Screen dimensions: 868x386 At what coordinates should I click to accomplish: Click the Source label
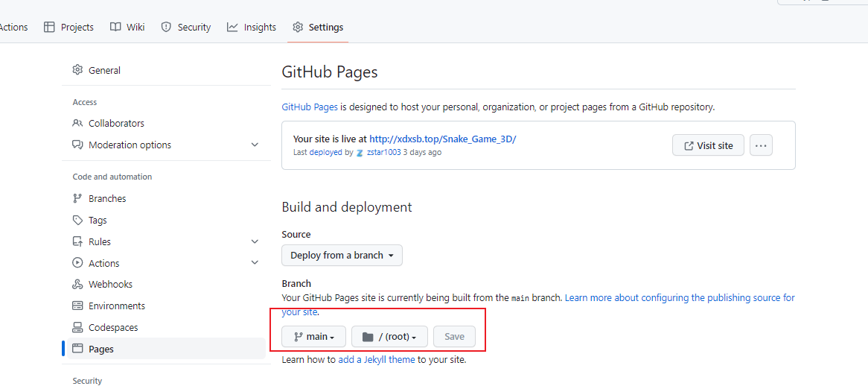click(296, 234)
